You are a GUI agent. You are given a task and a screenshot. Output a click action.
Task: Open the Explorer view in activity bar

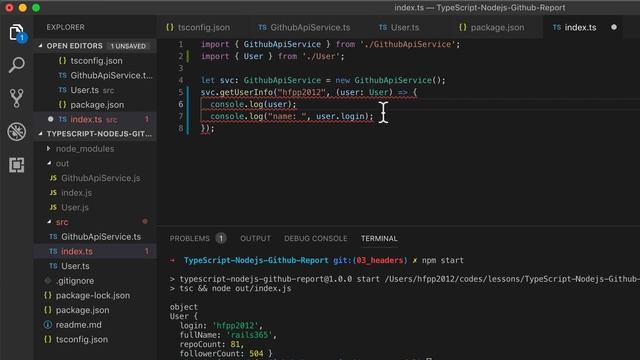(x=16, y=33)
